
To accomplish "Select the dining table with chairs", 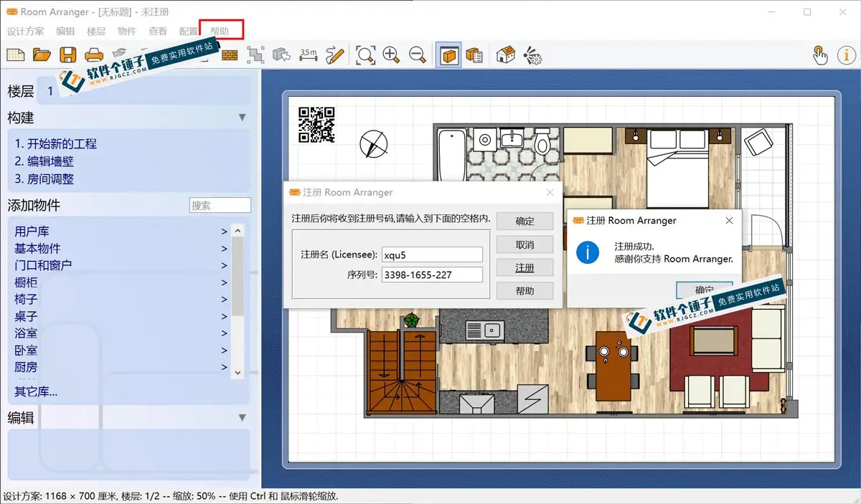I will point(611,366).
